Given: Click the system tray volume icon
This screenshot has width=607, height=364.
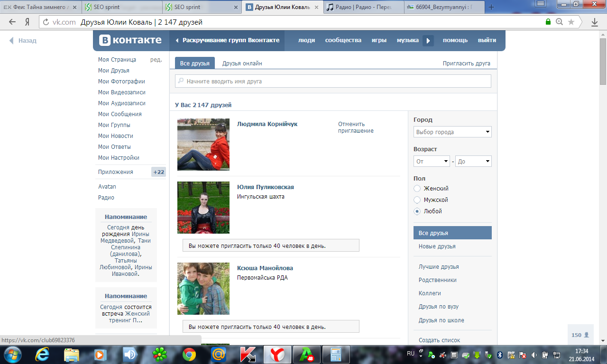Looking at the screenshot, I should [x=534, y=355].
